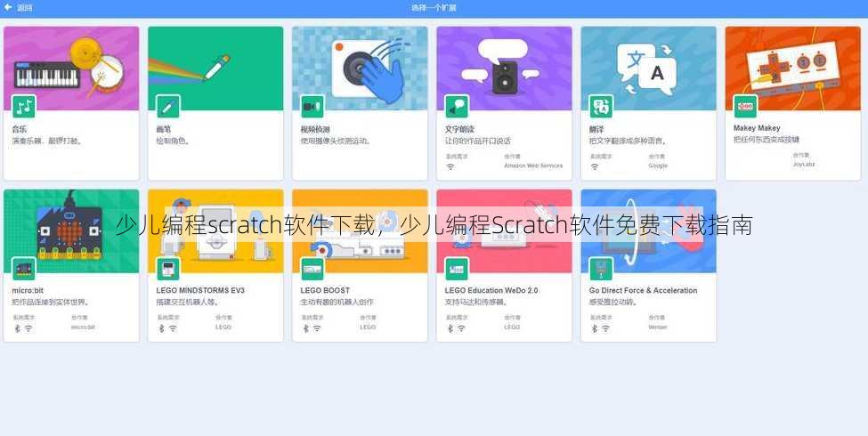This screenshot has height=436, width=868.
Task: Choose the LEGO MINDSTORMS EV3 title
Action: [200, 290]
